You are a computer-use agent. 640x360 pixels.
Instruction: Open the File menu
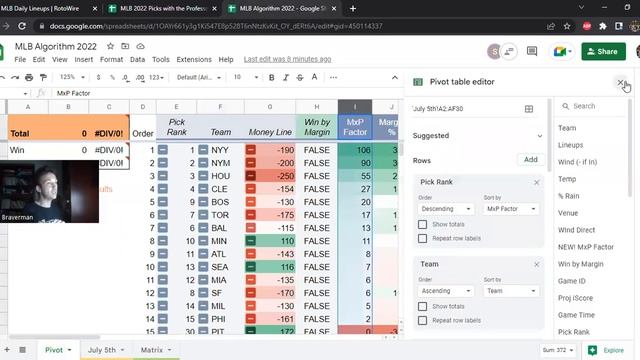coord(20,60)
